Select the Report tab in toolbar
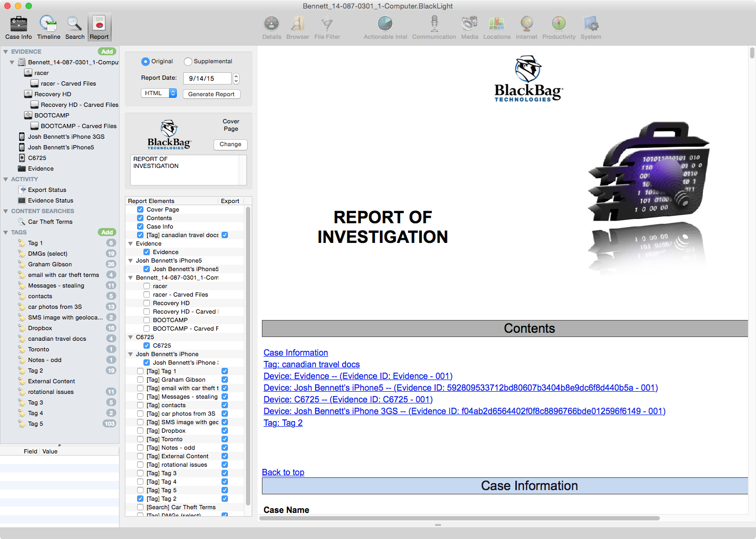The image size is (756, 539). [99, 28]
